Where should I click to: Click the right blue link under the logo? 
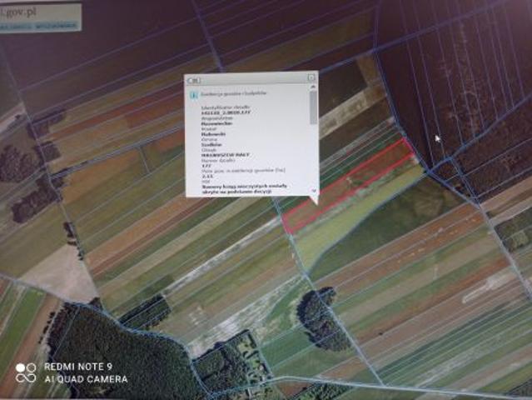tap(57, 26)
